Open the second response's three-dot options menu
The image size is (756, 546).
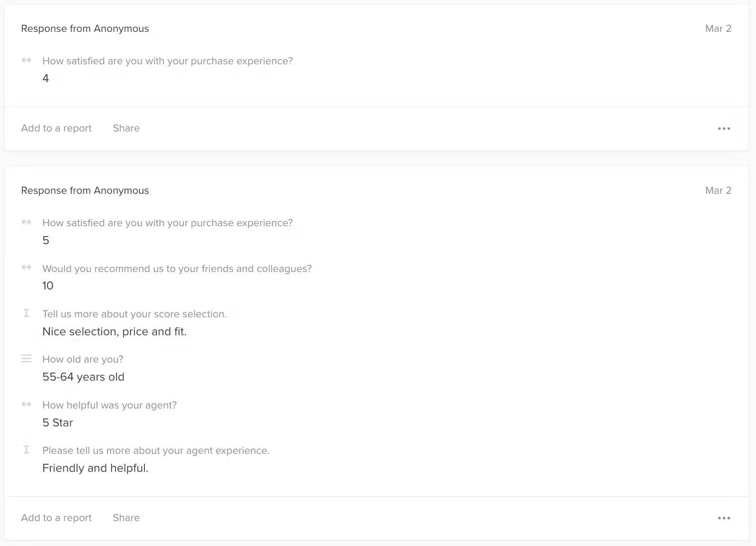click(724, 518)
